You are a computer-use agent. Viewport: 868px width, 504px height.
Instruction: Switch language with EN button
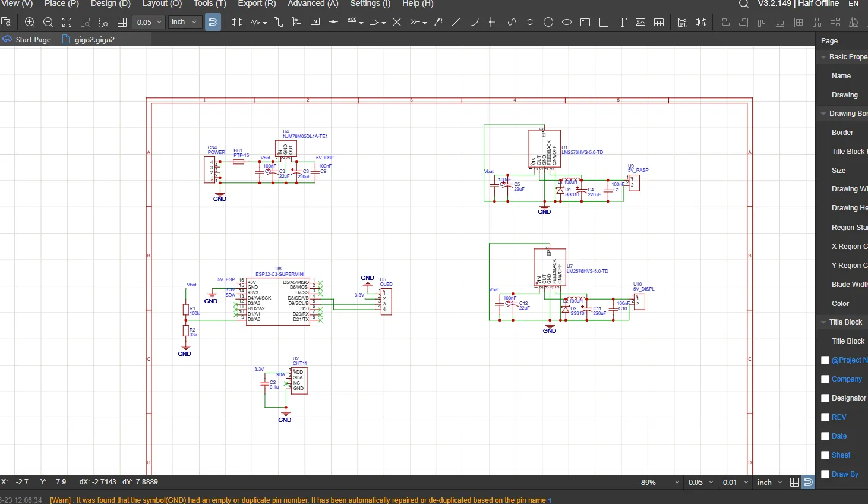tap(853, 4)
